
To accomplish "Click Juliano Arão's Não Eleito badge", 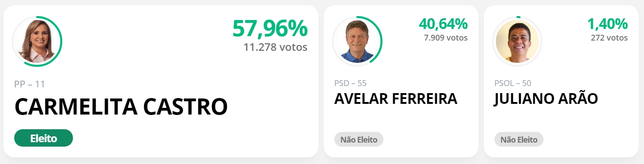I will (x=519, y=139).
